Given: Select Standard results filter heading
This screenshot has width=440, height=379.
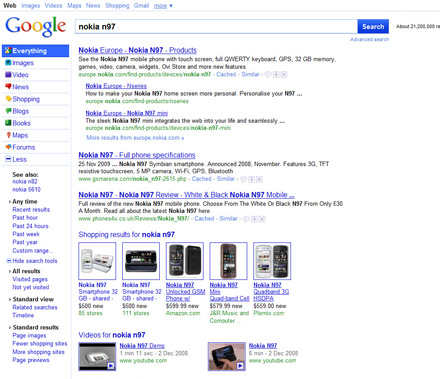Looking at the screenshot, I should pyautogui.click(x=35, y=327).
